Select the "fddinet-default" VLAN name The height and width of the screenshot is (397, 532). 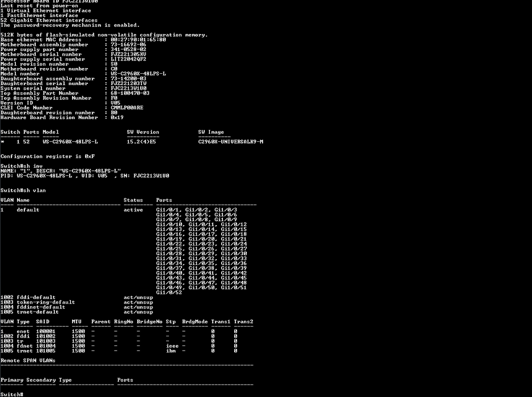click(x=41, y=307)
